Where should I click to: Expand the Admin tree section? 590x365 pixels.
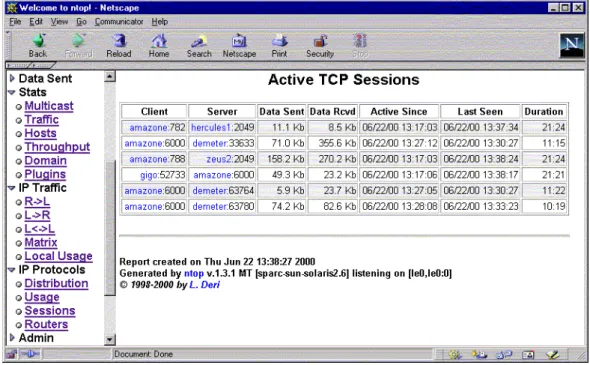pyautogui.click(x=12, y=338)
